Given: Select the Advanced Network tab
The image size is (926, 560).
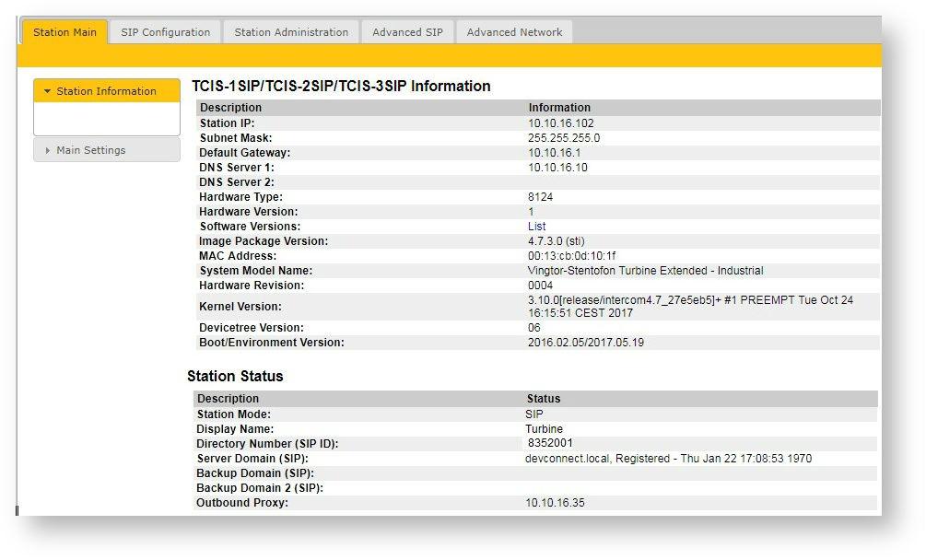Looking at the screenshot, I should [514, 32].
